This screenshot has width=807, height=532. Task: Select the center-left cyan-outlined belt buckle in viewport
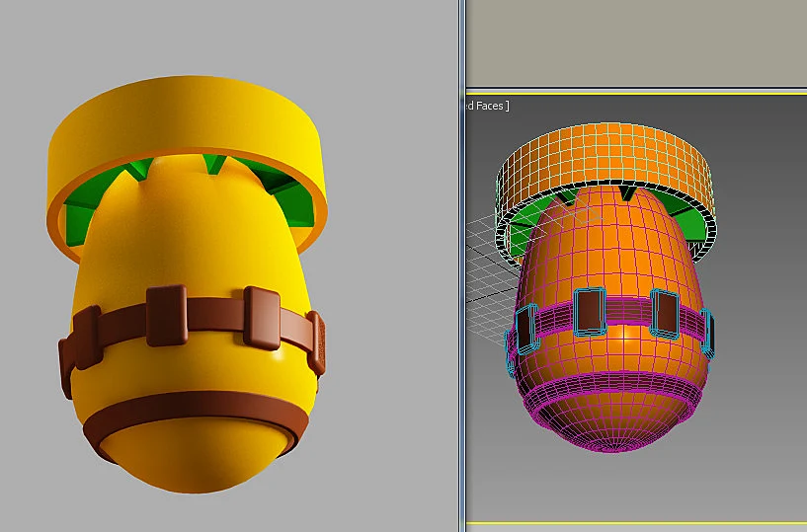point(589,311)
